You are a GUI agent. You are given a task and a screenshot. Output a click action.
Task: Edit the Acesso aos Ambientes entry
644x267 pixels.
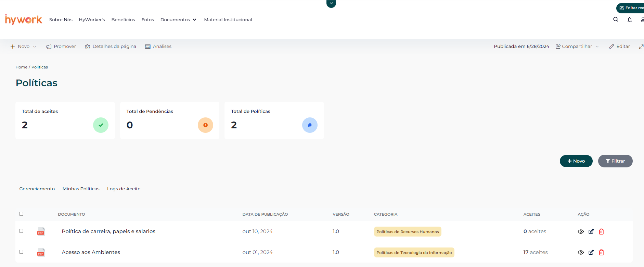591,252
